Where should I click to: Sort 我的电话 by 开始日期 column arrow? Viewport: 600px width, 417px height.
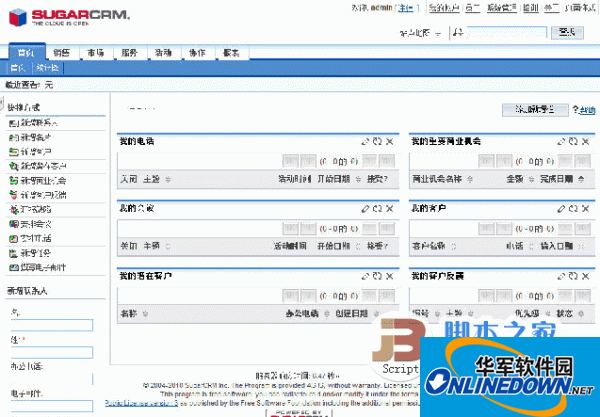click(359, 179)
